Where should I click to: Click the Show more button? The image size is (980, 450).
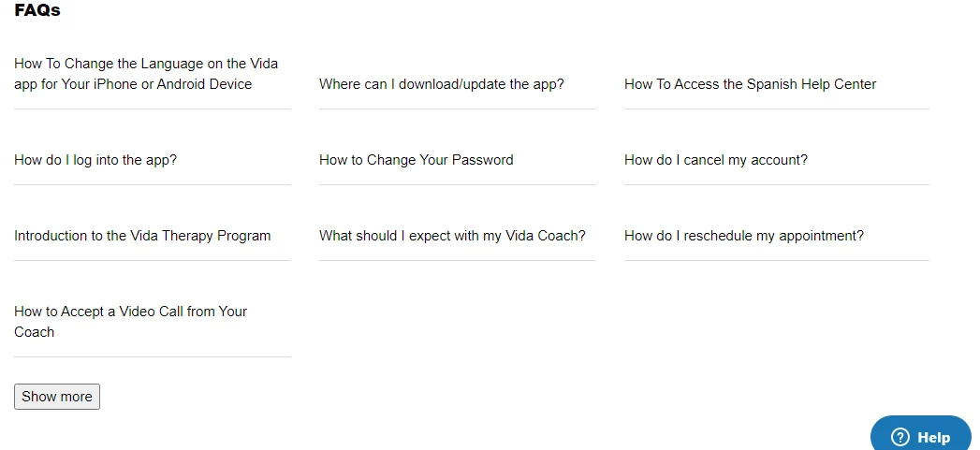pyautogui.click(x=57, y=397)
